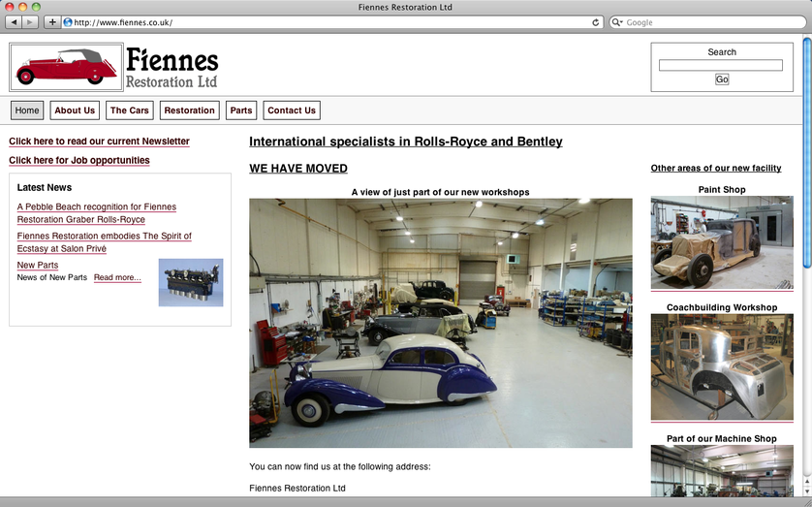812x507 pixels.
Task: Open the Job opportunities link
Action: click(79, 161)
